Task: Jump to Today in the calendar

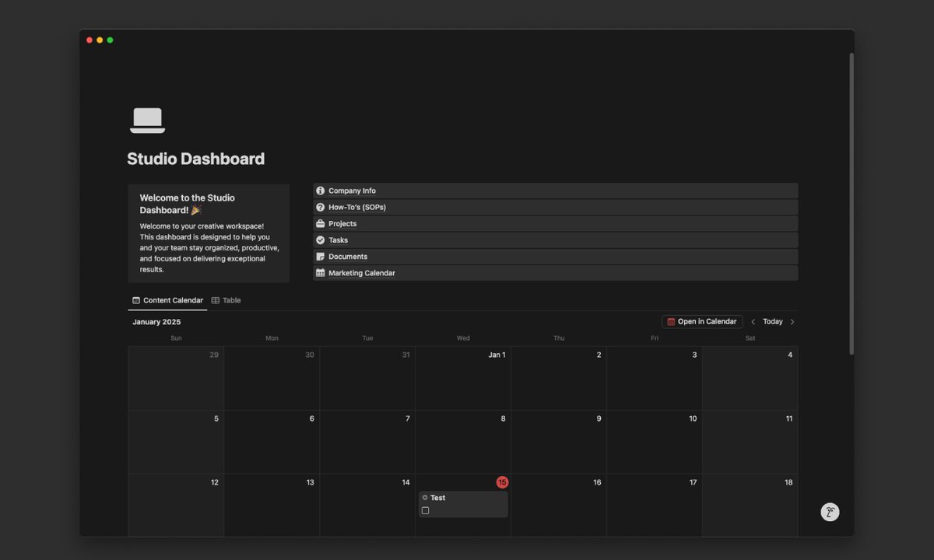Action: 773,322
